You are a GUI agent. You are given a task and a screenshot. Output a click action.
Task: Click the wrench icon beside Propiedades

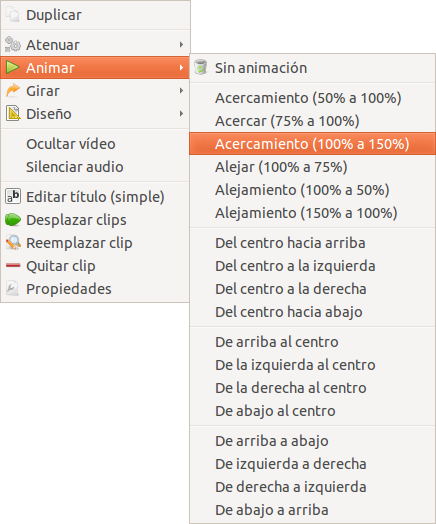(x=13, y=289)
